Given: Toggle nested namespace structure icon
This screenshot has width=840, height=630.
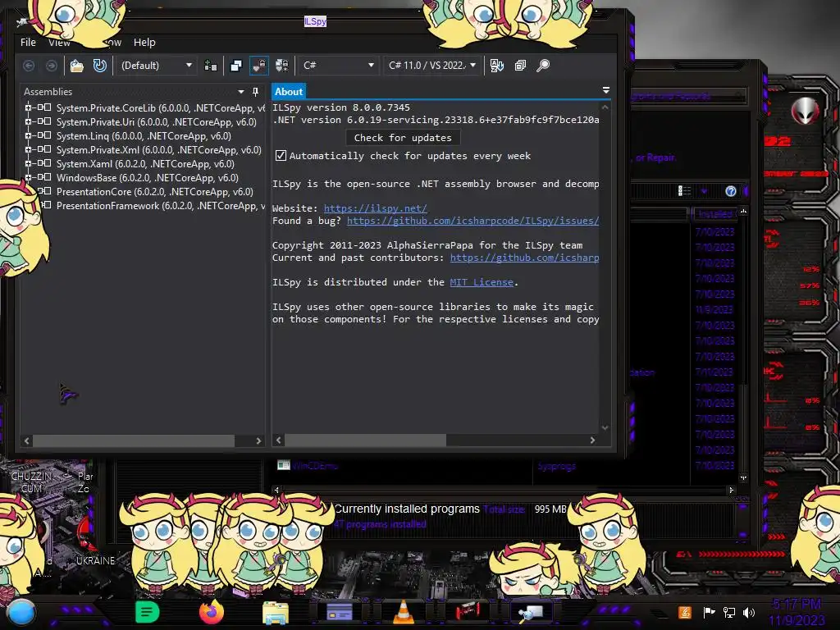Looking at the screenshot, I should [x=235, y=66].
